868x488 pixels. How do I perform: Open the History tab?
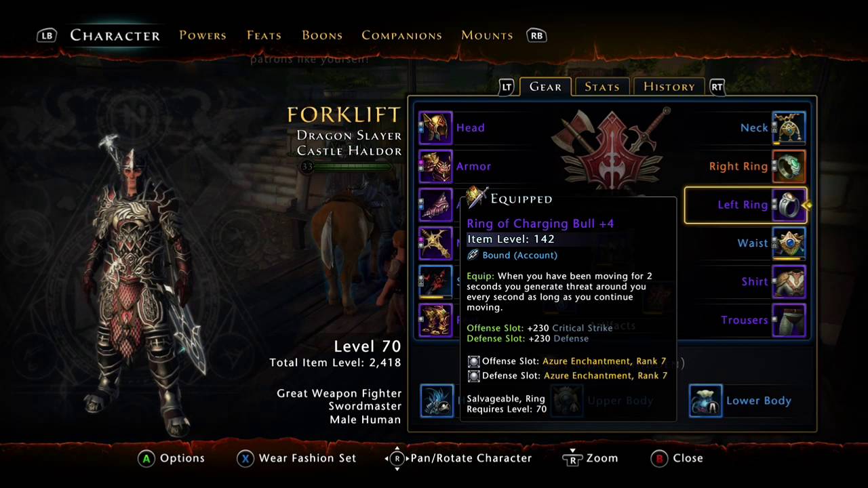tap(669, 87)
